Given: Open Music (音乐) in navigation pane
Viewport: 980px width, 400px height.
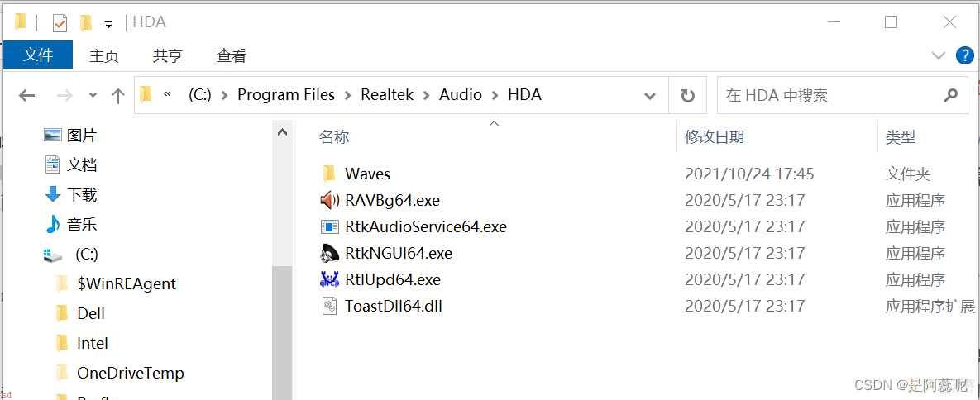Looking at the screenshot, I should tap(70, 224).
